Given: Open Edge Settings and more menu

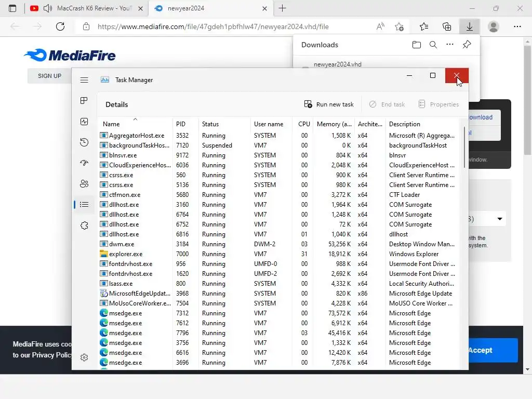Looking at the screenshot, I should point(517,26).
